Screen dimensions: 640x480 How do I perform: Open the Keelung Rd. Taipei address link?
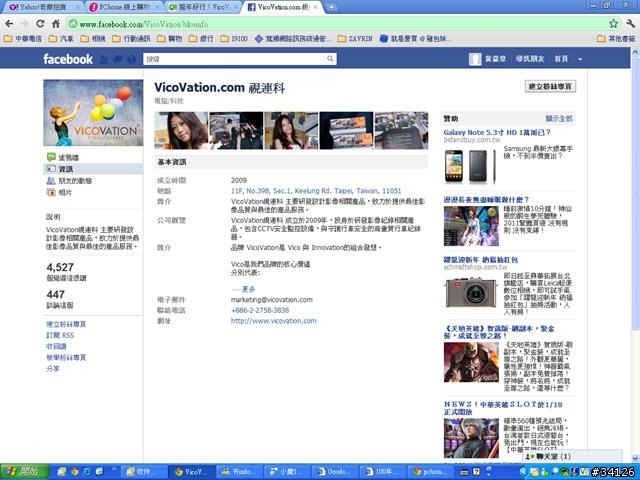316,191
